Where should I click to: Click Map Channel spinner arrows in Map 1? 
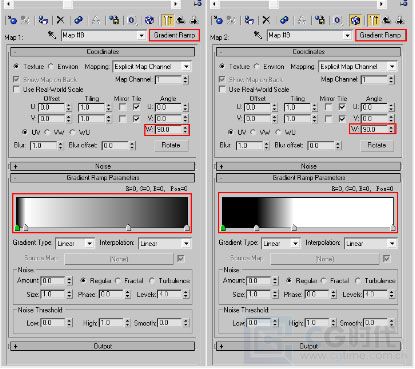[185, 80]
